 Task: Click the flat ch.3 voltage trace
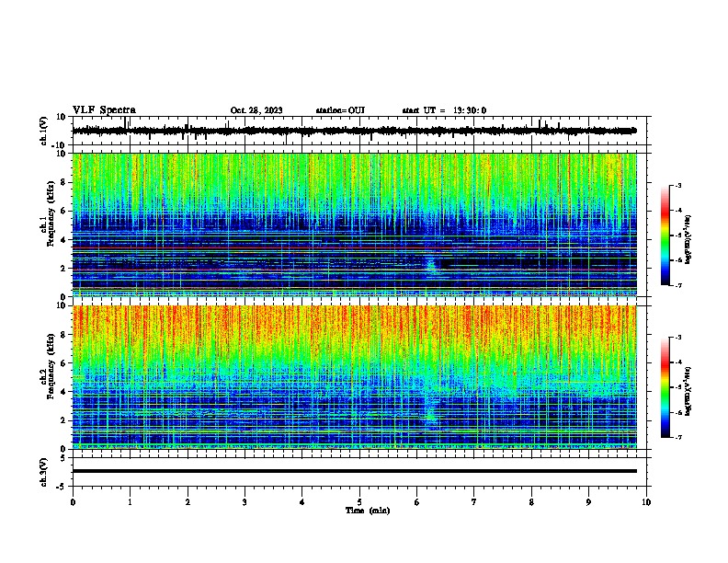pos(354,471)
